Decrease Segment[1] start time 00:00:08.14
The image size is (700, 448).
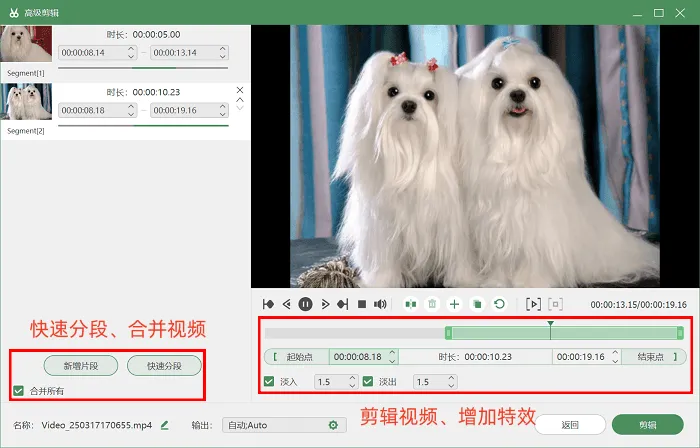(x=131, y=56)
